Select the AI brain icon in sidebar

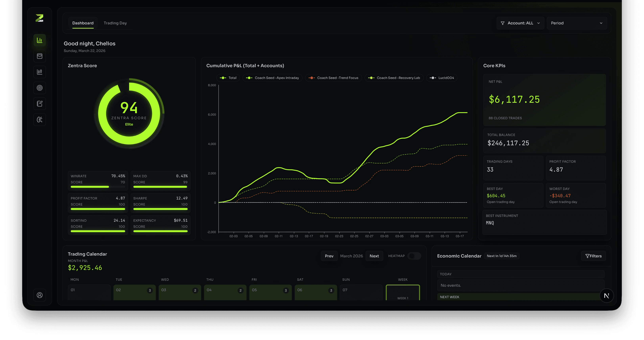tap(39, 120)
